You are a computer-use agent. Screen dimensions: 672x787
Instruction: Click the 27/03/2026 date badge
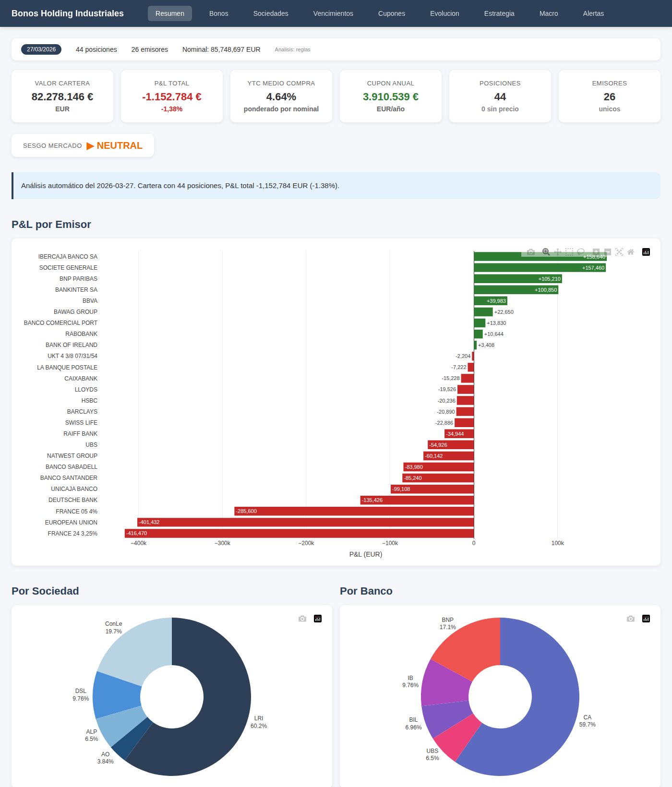[41, 49]
